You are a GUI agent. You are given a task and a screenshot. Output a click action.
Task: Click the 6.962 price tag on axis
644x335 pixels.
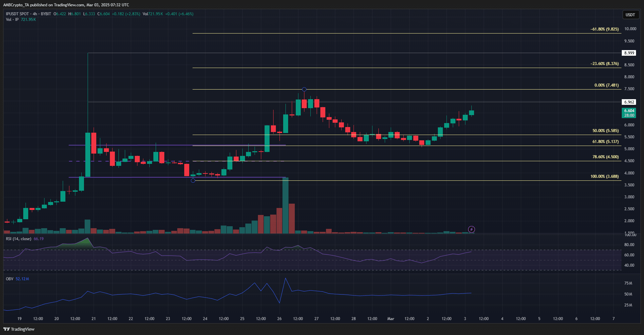tap(629, 102)
